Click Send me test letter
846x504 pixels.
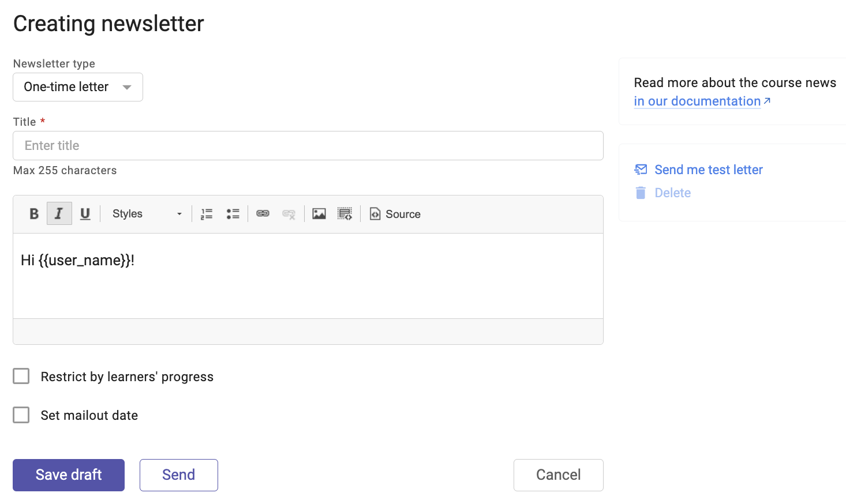point(708,170)
